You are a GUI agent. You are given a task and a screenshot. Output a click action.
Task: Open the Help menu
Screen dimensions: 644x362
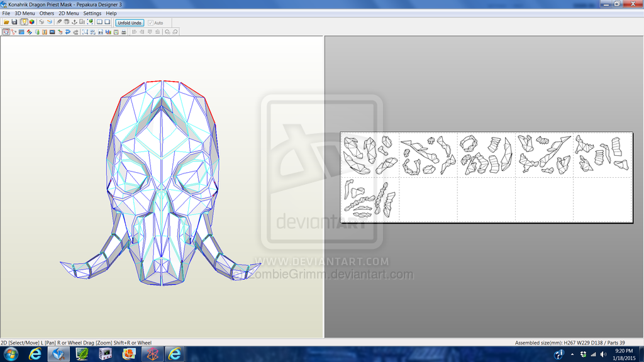pos(111,13)
